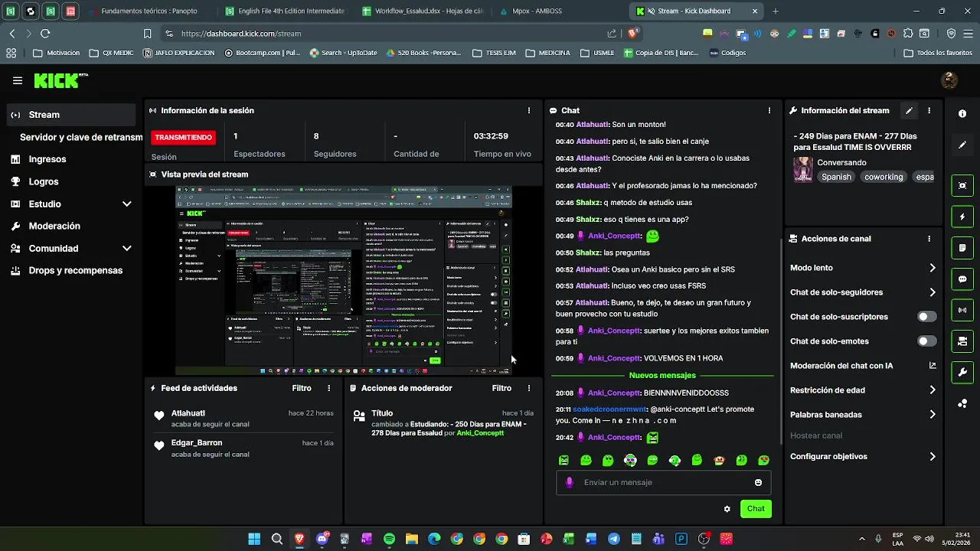
Task: Open Modo lento settings
Action: pos(863,268)
